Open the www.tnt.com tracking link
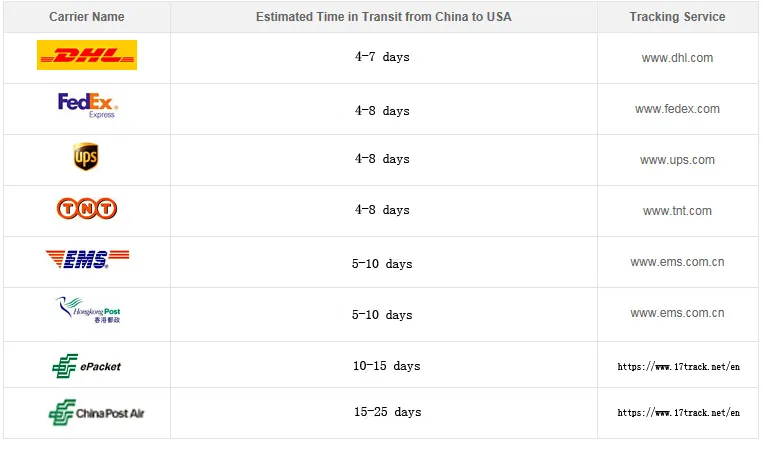The image size is (763, 453). pyautogui.click(x=677, y=211)
